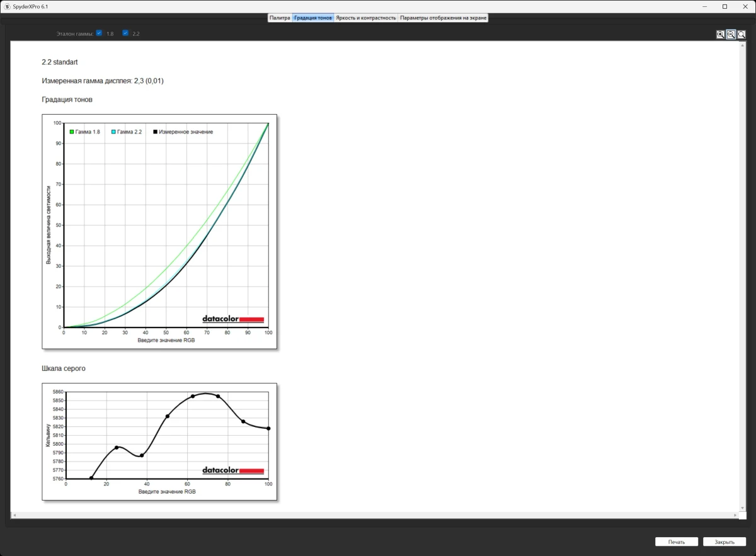Switch to 'Яркость и контрастность' tab

tap(365, 18)
